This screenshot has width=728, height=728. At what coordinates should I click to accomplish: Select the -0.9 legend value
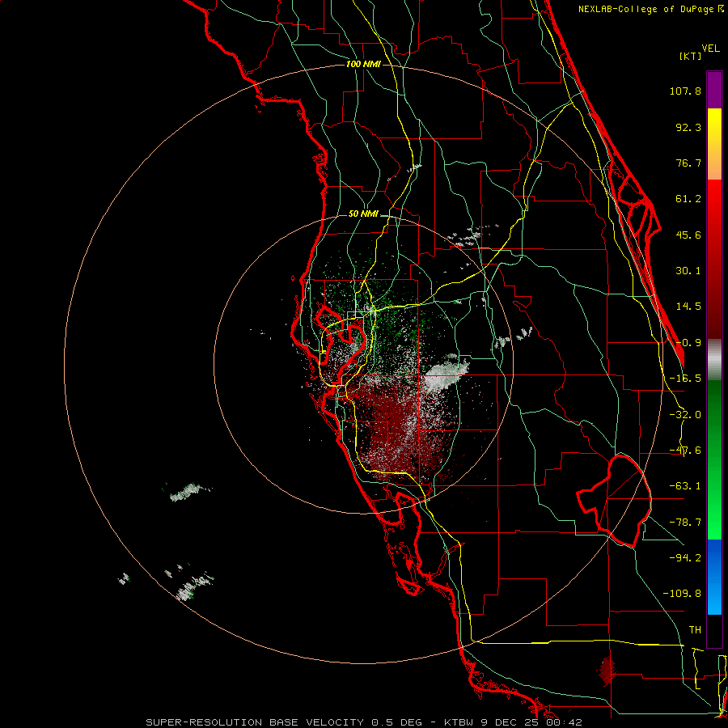(x=688, y=343)
